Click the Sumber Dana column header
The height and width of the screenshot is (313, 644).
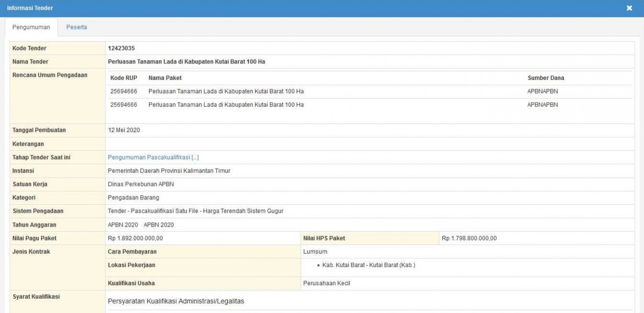pyautogui.click(x=545, y=78)
